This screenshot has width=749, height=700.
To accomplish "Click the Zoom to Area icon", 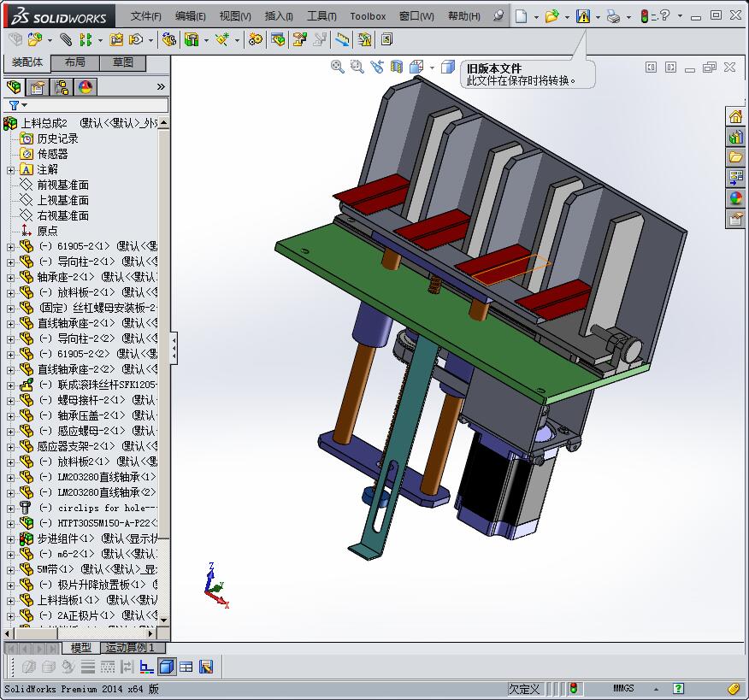I will point(357,67).
